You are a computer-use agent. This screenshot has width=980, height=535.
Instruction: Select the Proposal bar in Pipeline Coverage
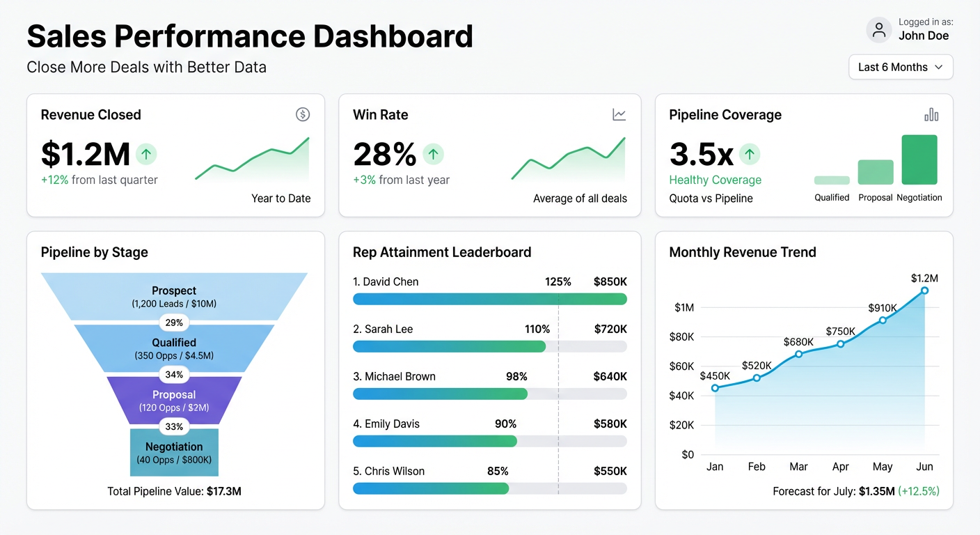876,172
